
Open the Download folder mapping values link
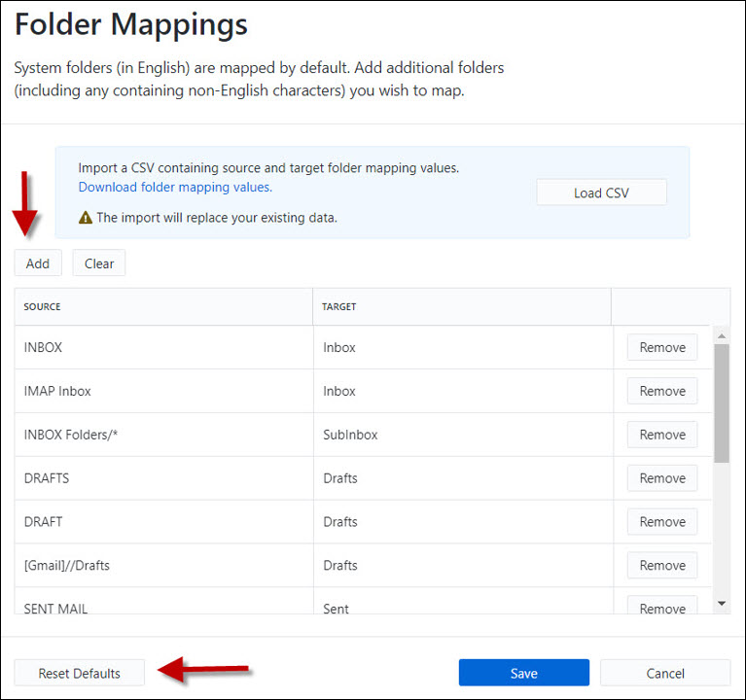pos(175,187)
